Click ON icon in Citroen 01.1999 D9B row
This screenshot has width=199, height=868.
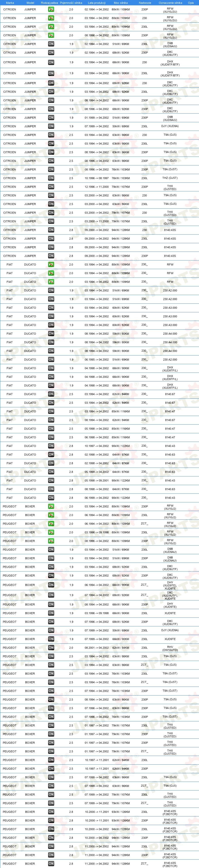click(51, 118)
